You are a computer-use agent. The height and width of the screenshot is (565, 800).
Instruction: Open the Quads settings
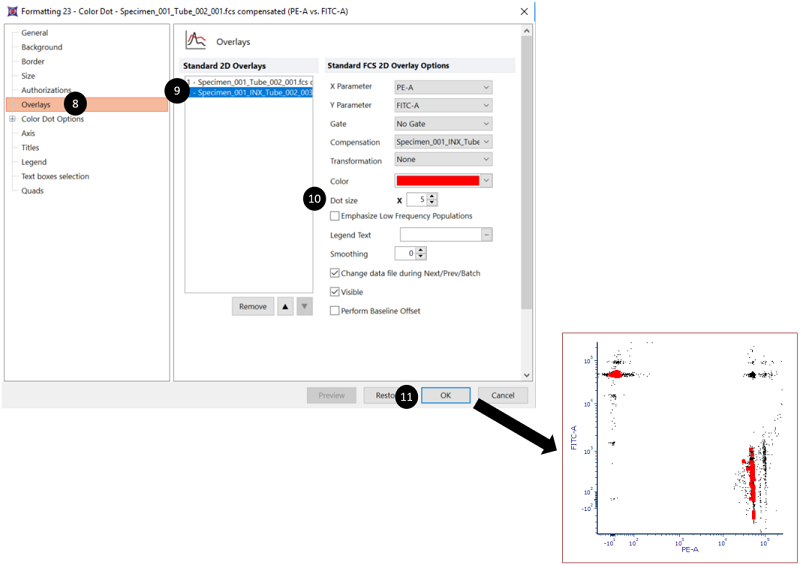tap(32, 190)
